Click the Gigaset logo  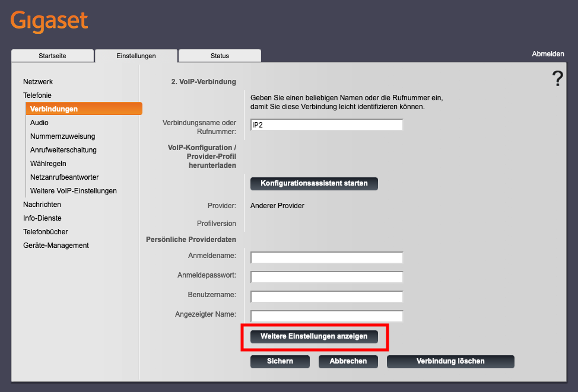point(49,21)
